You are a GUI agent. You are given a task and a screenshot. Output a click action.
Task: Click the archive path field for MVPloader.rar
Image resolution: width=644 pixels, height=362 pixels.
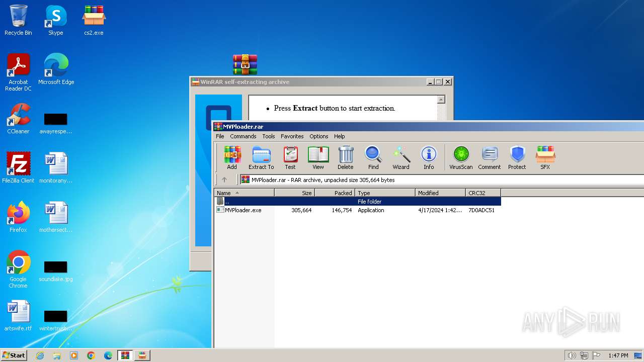442,179
